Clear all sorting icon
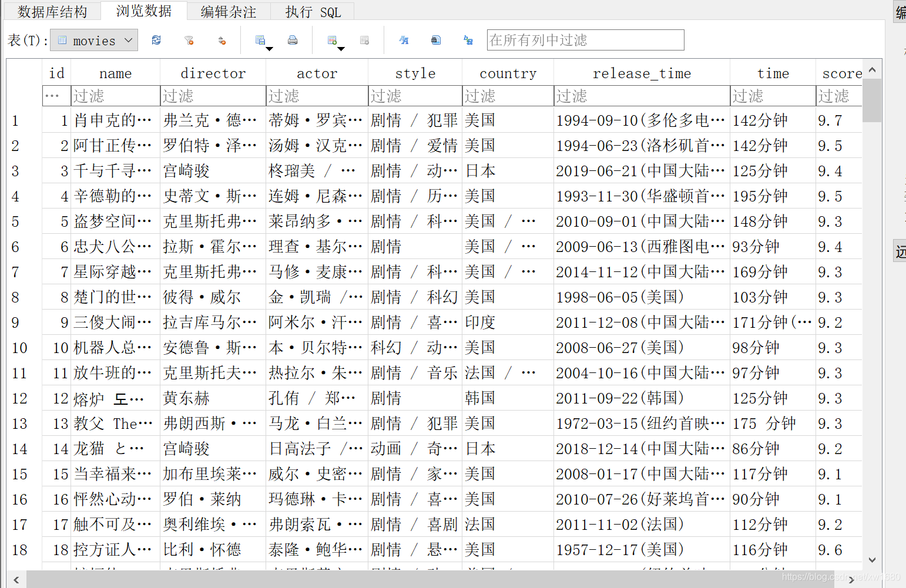 (222, 40)
